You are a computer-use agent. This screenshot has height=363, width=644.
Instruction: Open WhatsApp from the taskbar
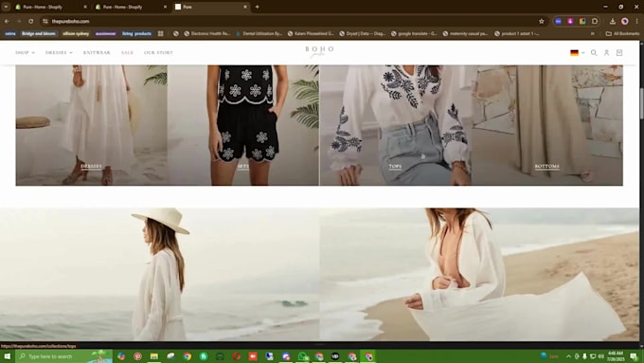tap(303, 356)
